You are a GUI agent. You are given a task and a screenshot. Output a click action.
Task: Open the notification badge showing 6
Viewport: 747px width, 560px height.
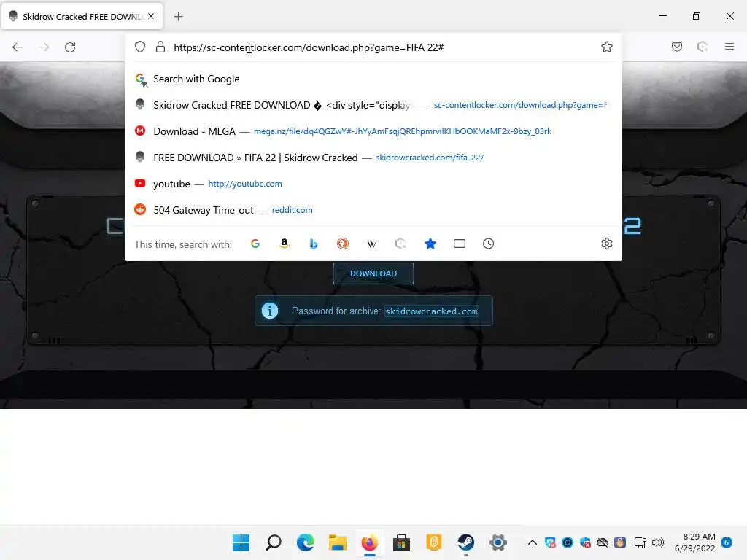[727, 542]
